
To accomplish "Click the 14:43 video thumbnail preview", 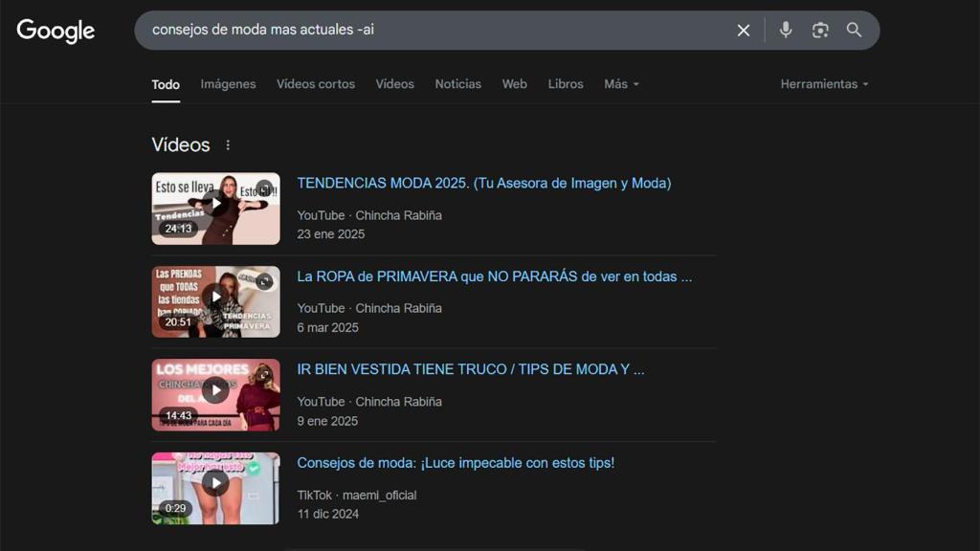I will pos(215,394).
